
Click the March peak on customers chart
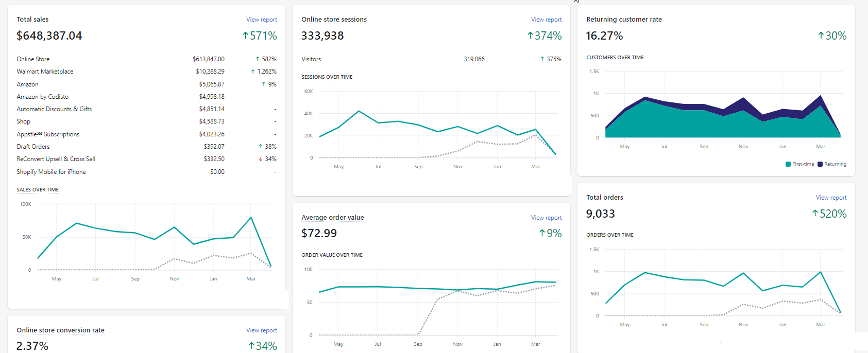tap(821, 96)
